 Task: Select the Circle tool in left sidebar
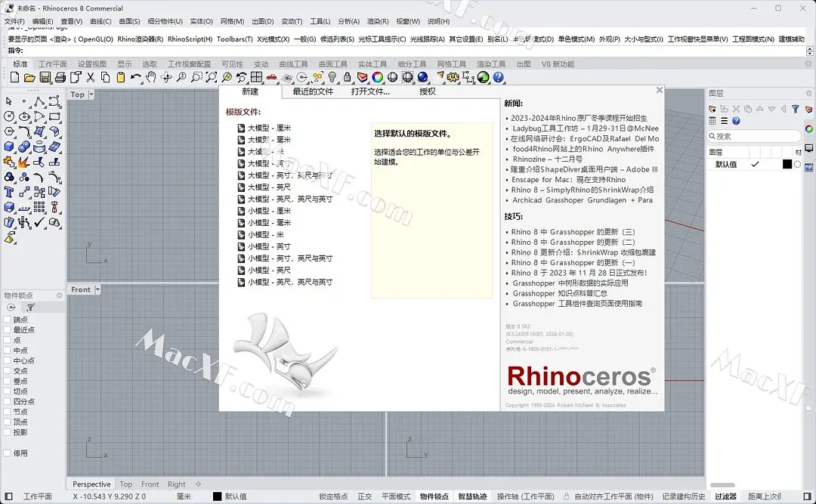point(9,116)
